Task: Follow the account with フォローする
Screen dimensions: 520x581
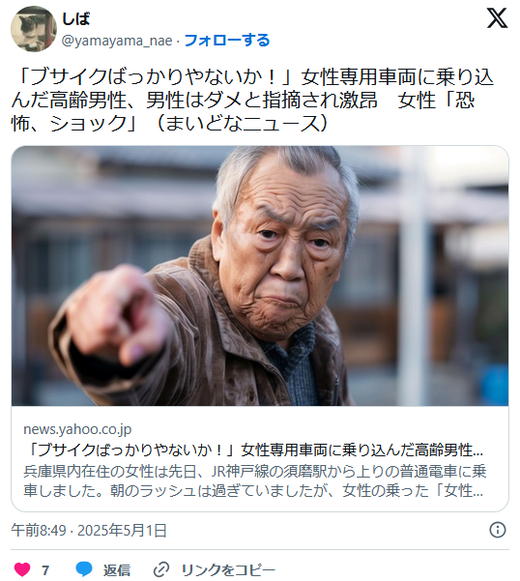Action: point(227,40)
